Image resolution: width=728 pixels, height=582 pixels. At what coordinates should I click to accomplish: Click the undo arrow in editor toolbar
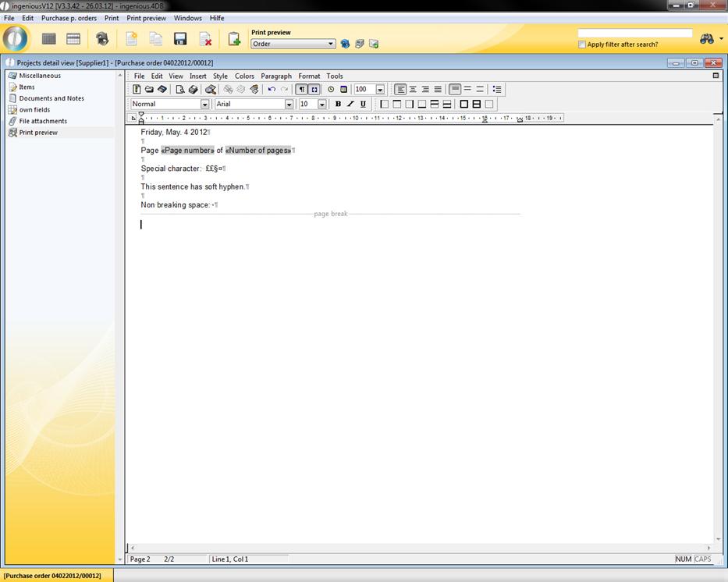click(272, 90)
